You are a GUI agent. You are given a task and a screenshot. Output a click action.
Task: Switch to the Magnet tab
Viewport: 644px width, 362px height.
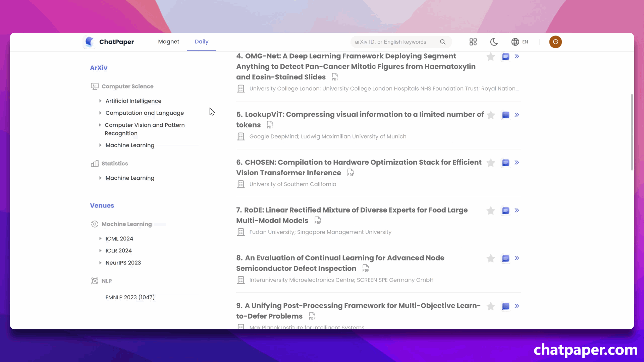[168, 42]
